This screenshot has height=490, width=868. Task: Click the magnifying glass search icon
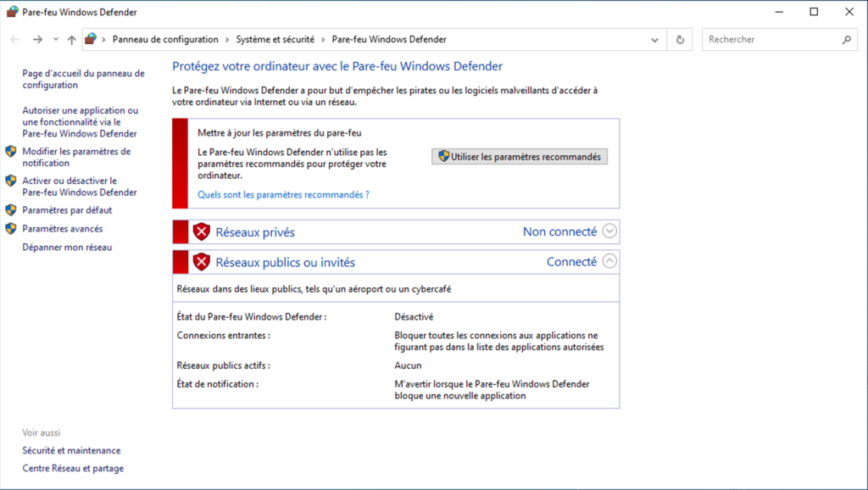click(x=847, y=39)
